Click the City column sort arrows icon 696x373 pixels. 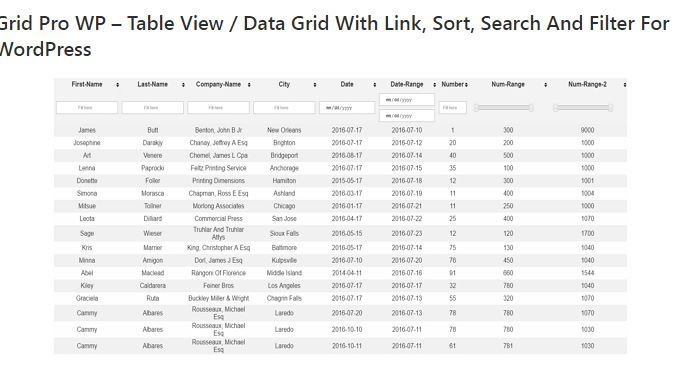click(315, 85)
